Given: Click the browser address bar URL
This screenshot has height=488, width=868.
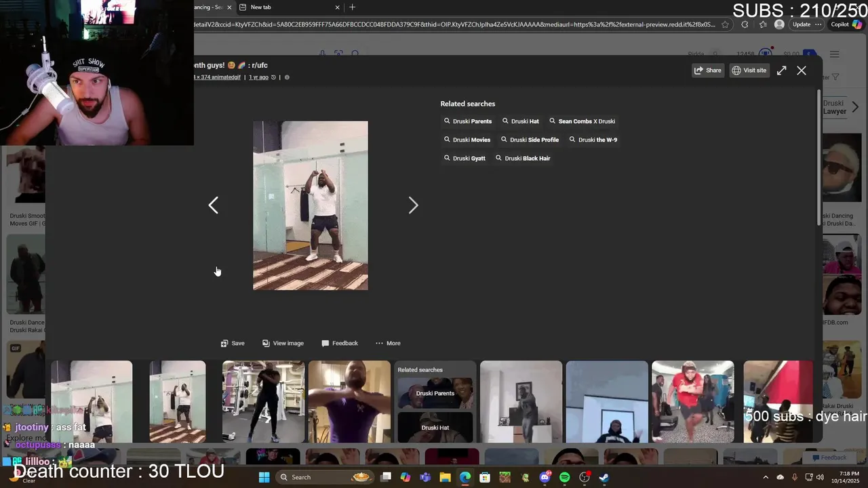Looking at the screenshot, I should click(x=454, y=24).
